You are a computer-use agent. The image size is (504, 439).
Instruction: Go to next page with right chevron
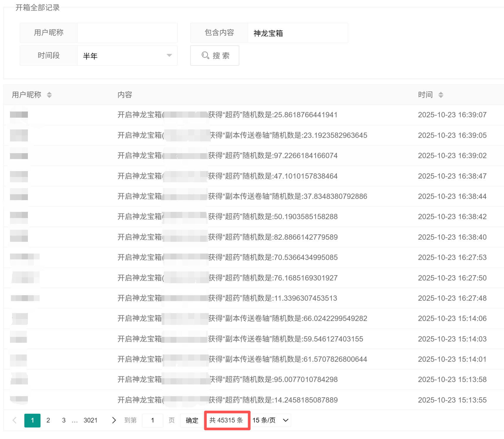114,420
